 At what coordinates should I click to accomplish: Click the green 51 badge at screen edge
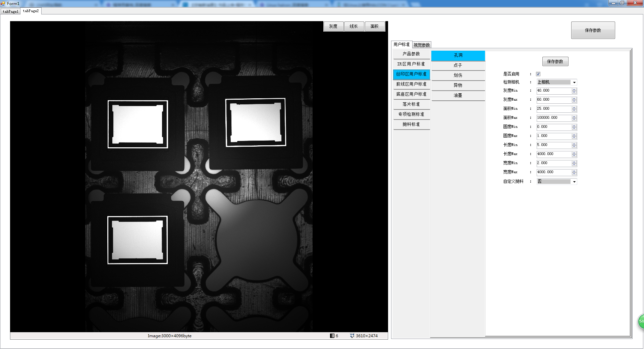(x=641, y=321)
